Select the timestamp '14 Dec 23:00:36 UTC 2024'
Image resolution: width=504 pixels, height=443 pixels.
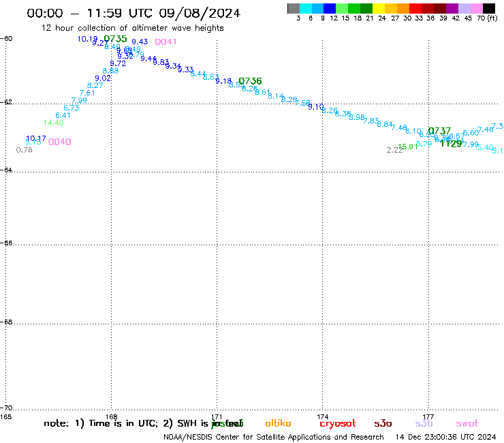[445, 438]
